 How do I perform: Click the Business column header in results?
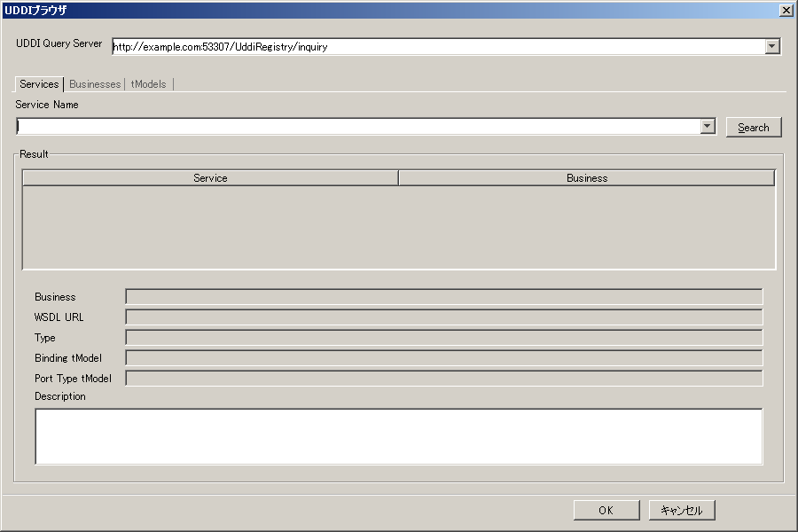[x=586, y=178]
